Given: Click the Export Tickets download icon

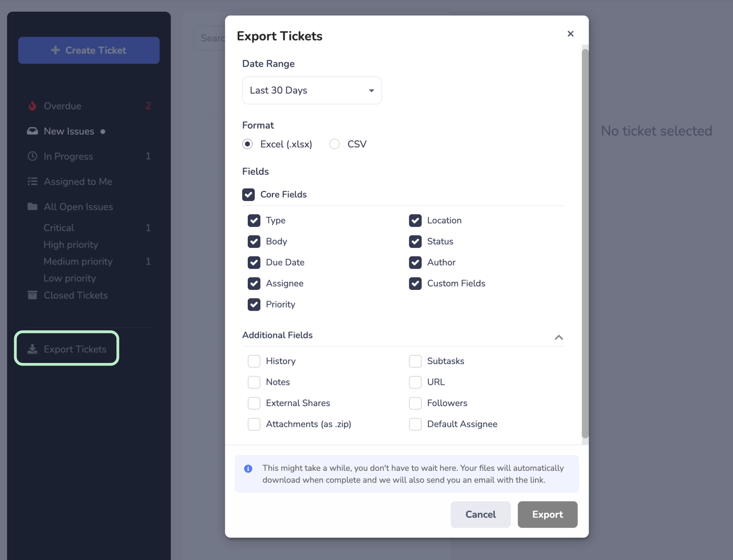Looking at the screenshot, I should [x=33, y=349].
